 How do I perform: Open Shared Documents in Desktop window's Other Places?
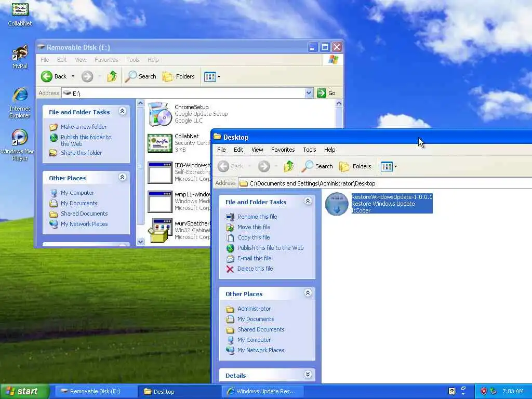point(261,329)
